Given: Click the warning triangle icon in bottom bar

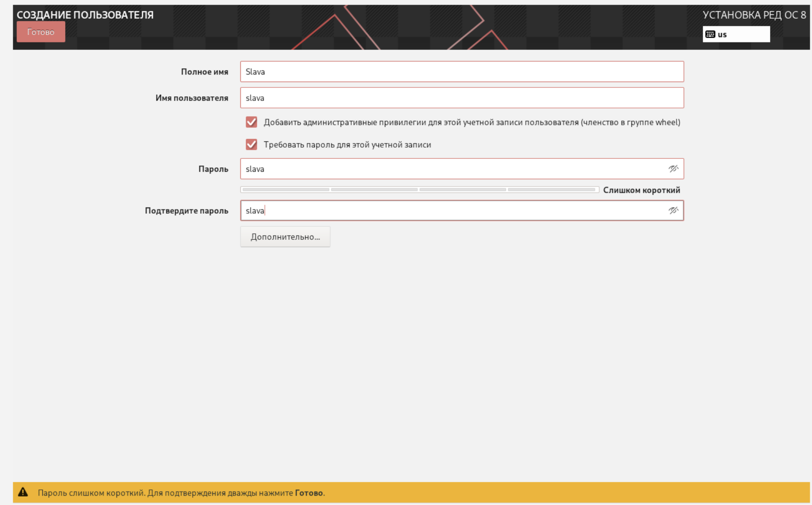Looking at the screenshot, I should (23, 492).
